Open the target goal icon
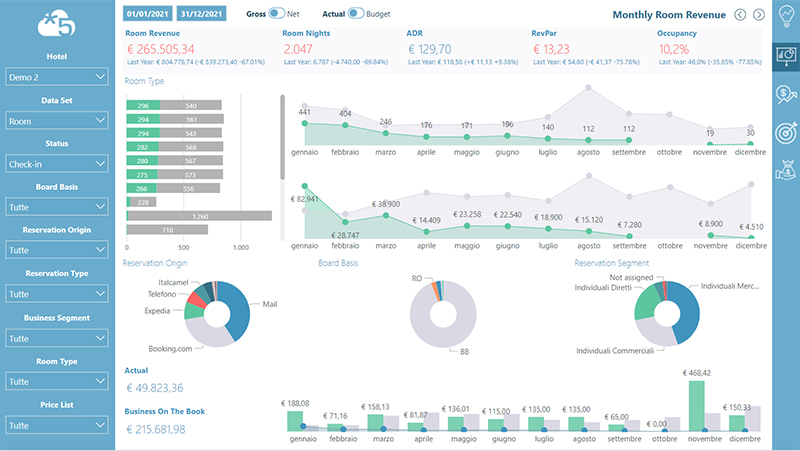 (x=786, y=133)
